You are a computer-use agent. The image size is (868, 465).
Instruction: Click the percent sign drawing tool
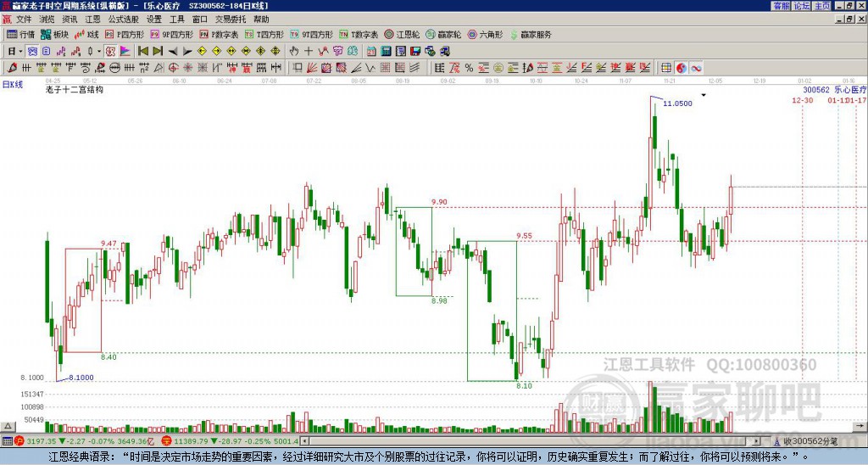(x=469, y=68)
